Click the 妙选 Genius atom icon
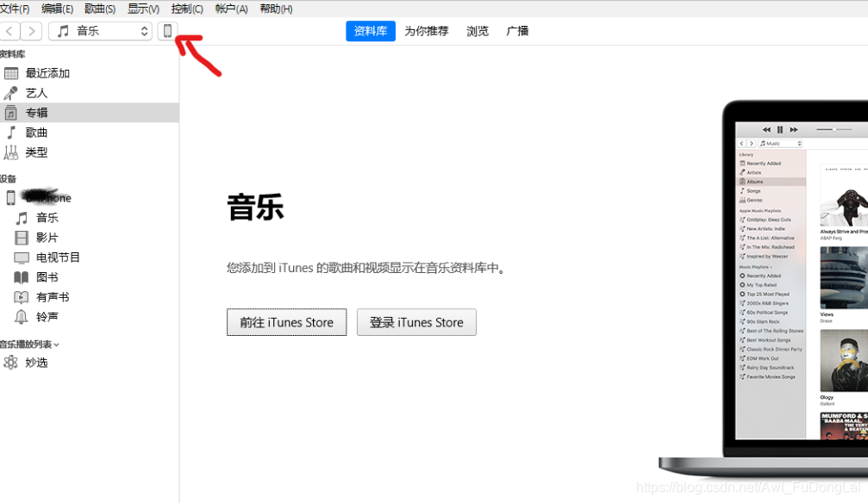The height and width of the screenshot is (503, 868). tap(10, 363)
